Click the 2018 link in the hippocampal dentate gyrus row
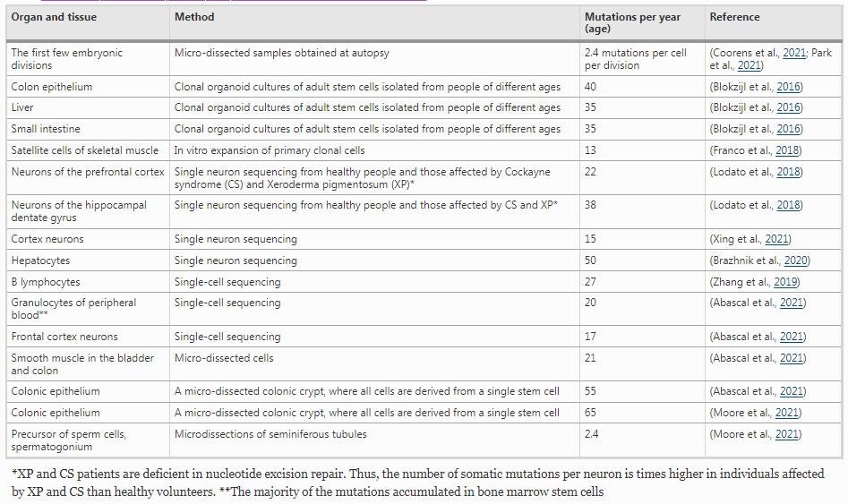The image size is (848, 504). [x=788, y=205]
